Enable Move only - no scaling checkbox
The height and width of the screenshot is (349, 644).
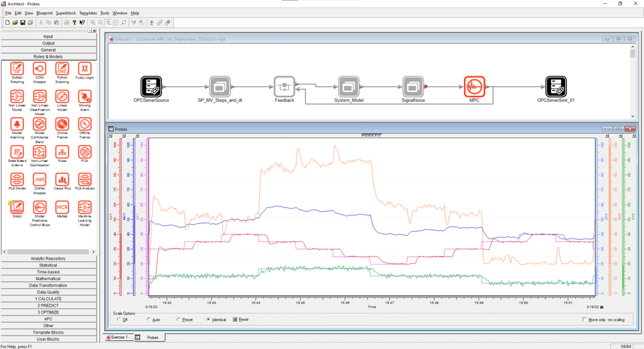click(584, 320)
